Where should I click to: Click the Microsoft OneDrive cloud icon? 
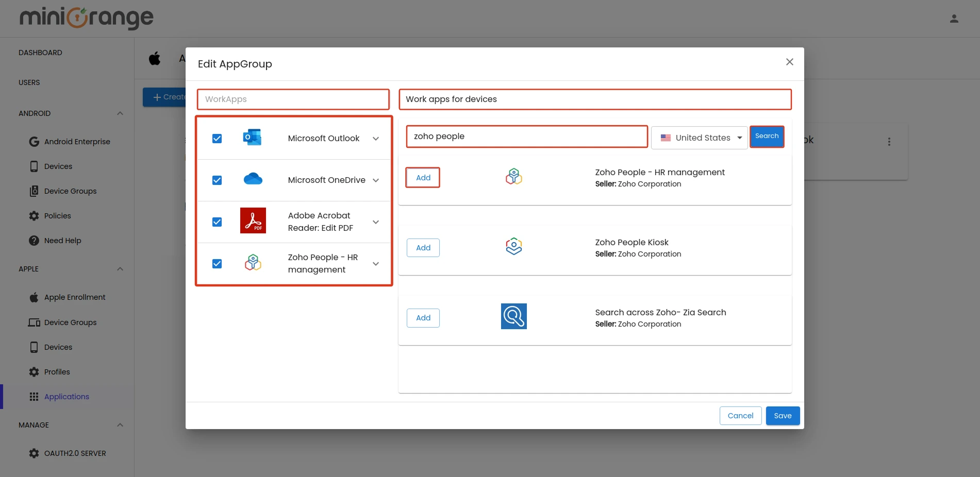coord(253,179)
